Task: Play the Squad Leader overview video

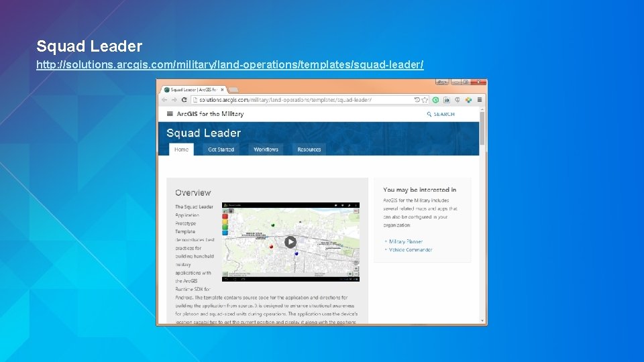Action: pyautogui.click(x=290, y=242)
